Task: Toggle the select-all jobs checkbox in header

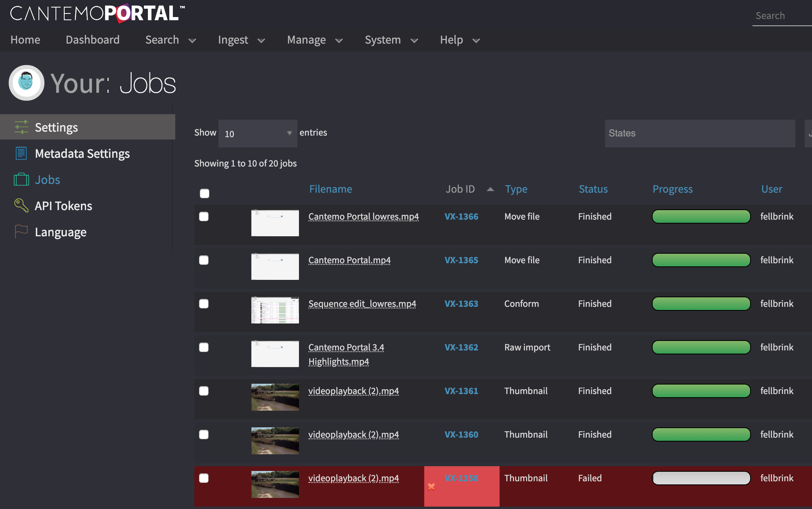Action: (x=205, y=193)
